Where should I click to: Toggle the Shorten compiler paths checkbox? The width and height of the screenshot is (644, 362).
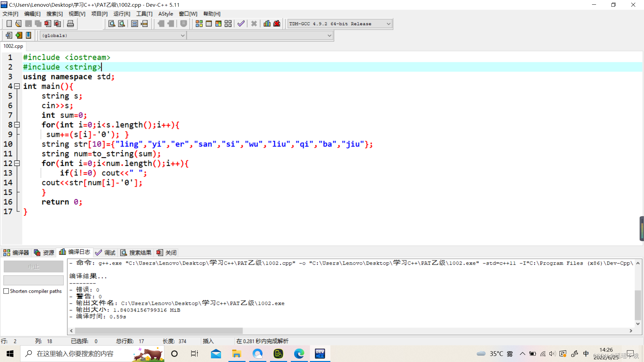(6, 291)
